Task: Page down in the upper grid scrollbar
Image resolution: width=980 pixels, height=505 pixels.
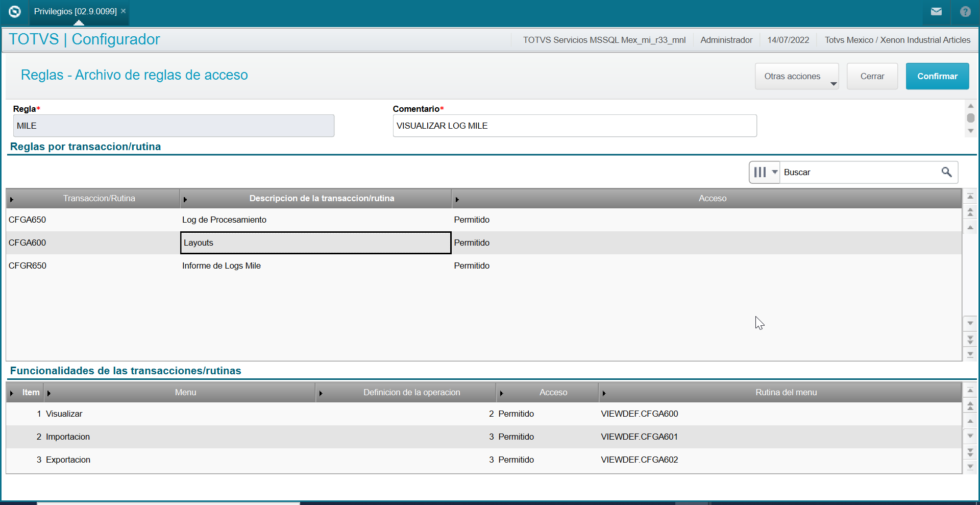Action: point(970,339)
